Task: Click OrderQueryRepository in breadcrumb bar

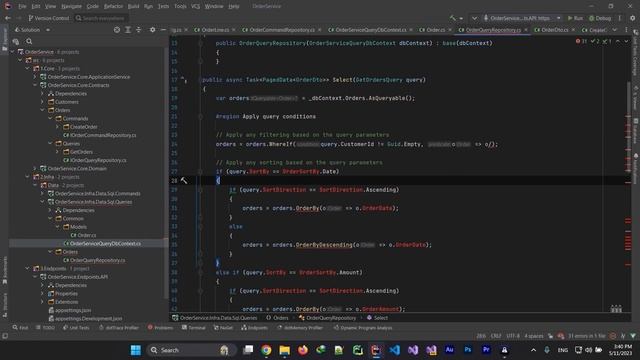Action: click(x=327, y=318)
